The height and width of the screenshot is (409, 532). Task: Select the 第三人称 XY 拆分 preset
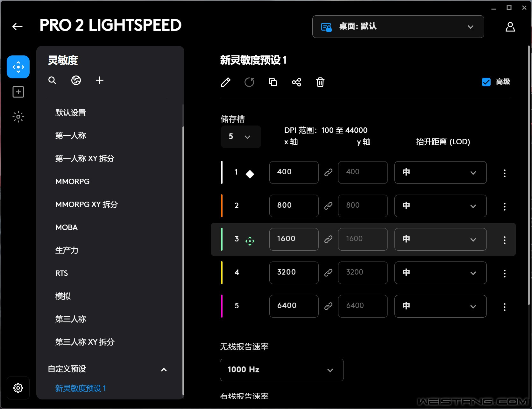[x=85, y=342]
